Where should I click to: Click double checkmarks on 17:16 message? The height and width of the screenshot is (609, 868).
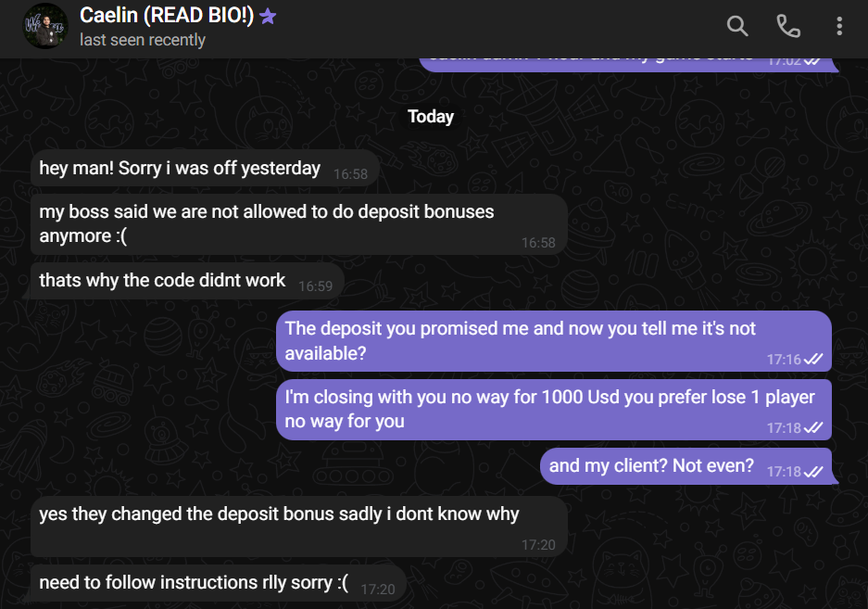click(813, 360)
